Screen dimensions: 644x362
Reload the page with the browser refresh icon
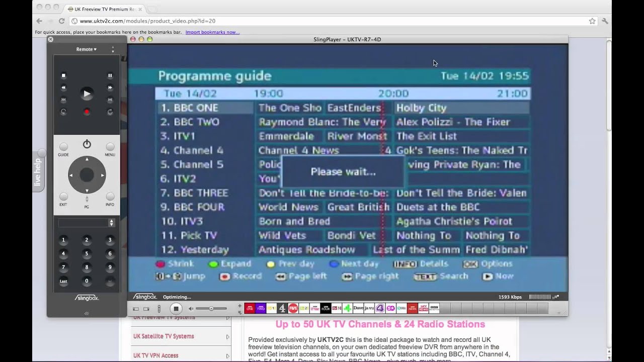click(62, 21)
